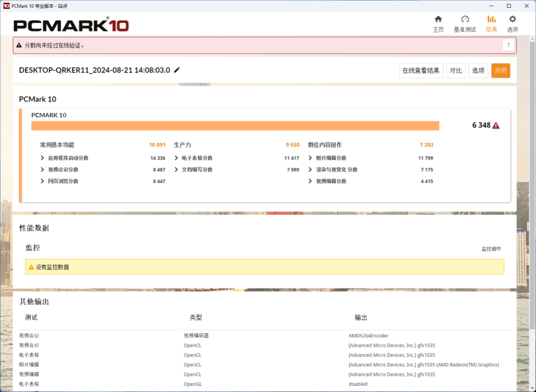
Task: Click the orange PCMark 10 score bar
Action: coord(235,126)
